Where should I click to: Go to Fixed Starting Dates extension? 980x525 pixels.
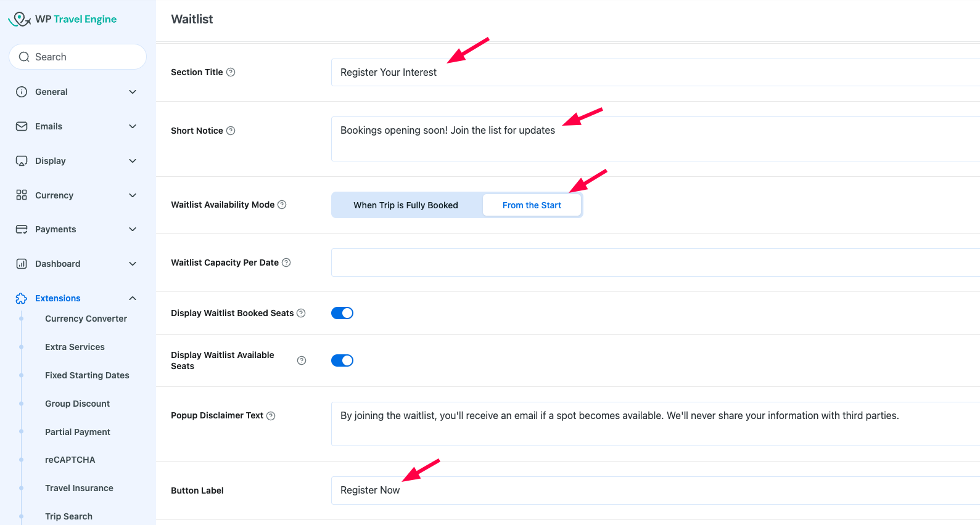click(x=87, y=375)
